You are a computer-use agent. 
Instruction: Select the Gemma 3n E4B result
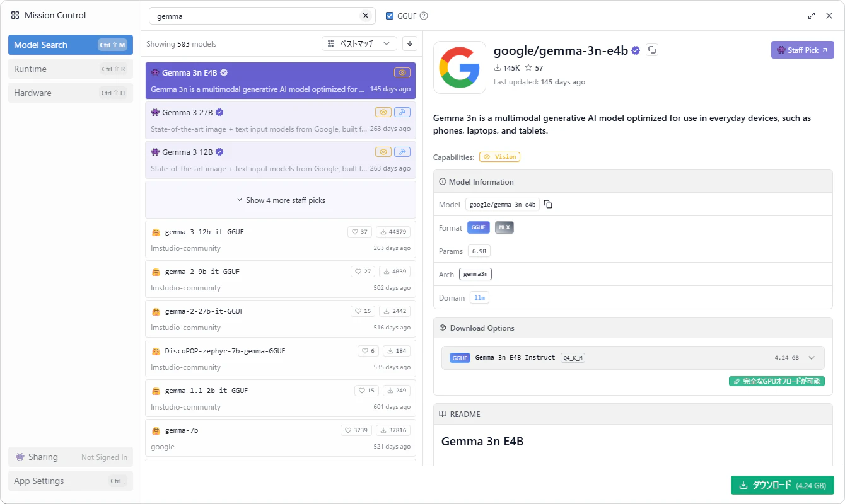(281, 81)
